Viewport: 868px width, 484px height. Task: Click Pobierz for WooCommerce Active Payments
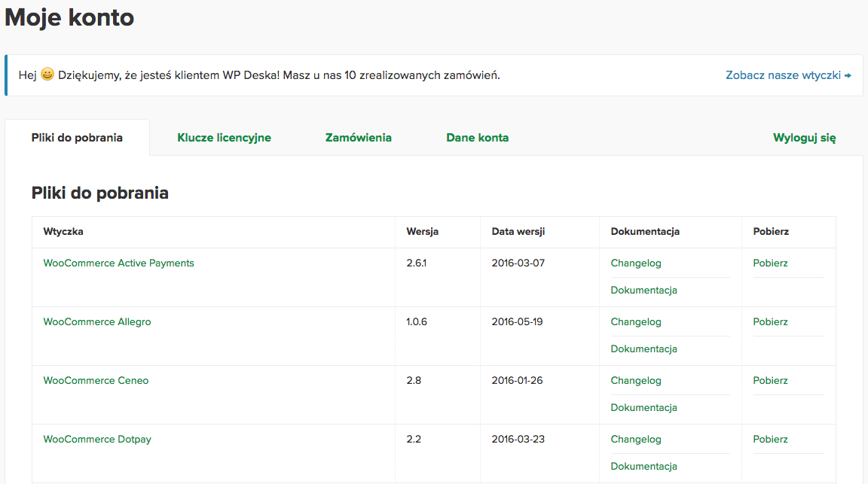coord(770,263)
